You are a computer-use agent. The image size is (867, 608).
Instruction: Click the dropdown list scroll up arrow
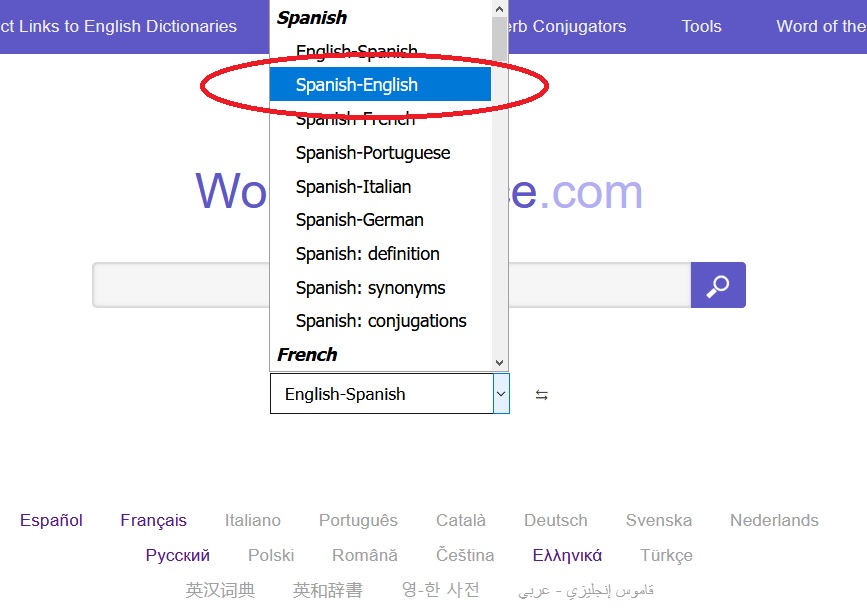click(500, 9)
